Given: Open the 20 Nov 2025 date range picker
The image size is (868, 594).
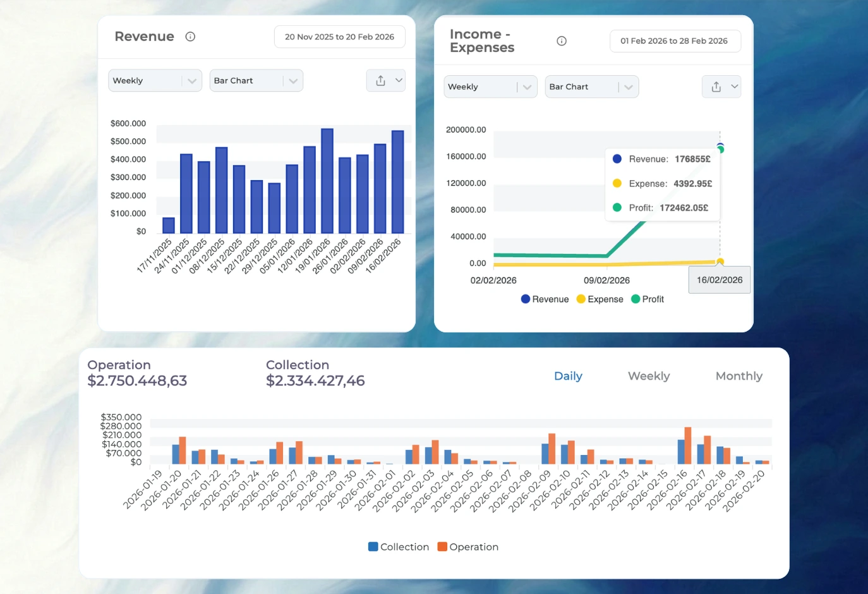Looking at the screenshot, I should 339,37.
